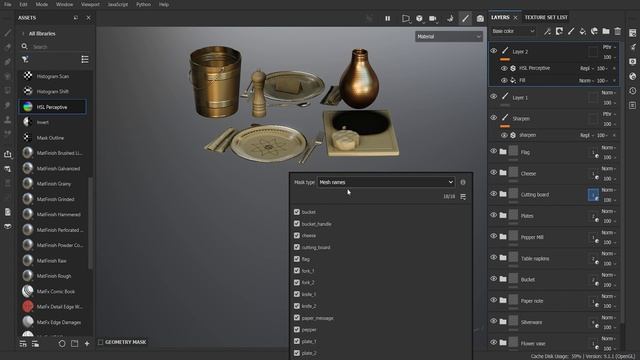The height and width of the screenshot is (360, 640).
Task: Toggle visibility of the Bucket folder
Action: click(493, 279)
